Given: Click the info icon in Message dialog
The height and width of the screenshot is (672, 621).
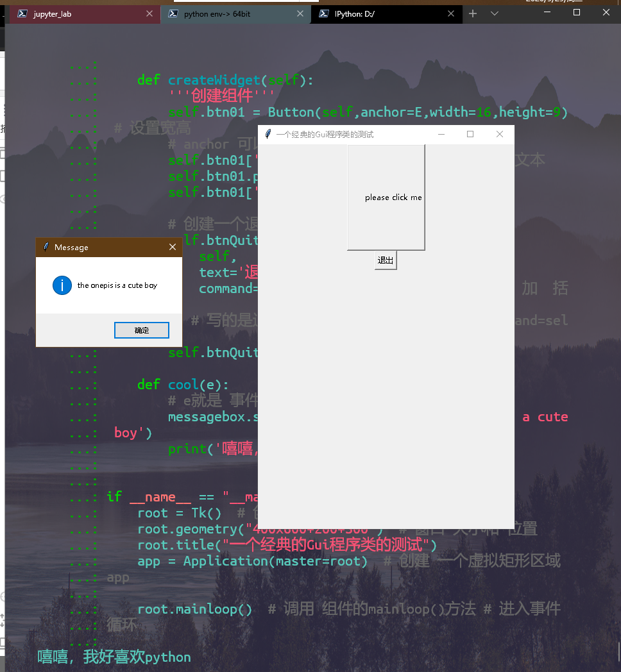Looking at the screenshot, I should click(62, 285).
